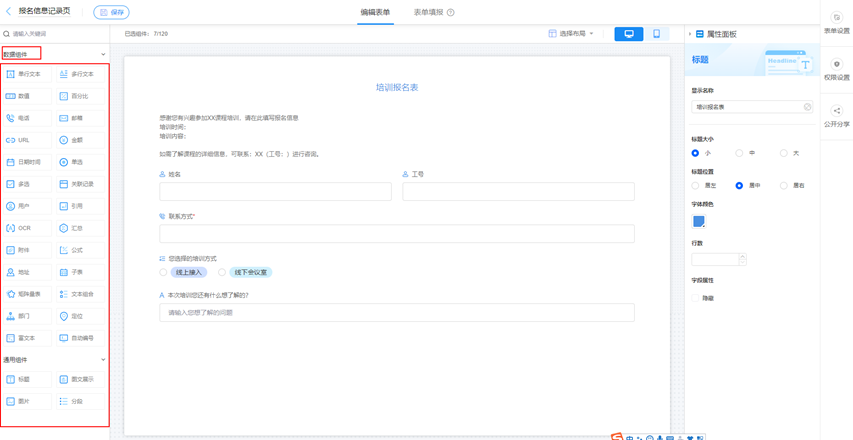853x440 pixels.
Task: Collapse the 属性面板 panel arrow
Action: click(690, 34)
